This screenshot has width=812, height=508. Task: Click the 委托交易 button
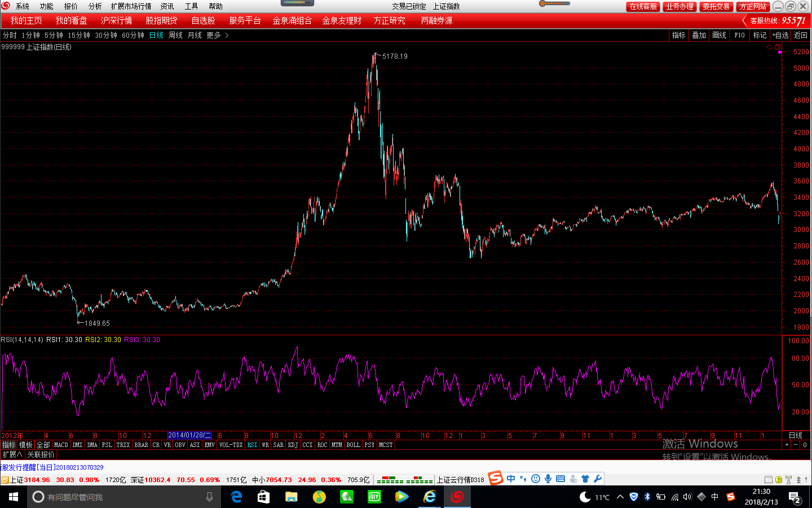pos(716,6)
